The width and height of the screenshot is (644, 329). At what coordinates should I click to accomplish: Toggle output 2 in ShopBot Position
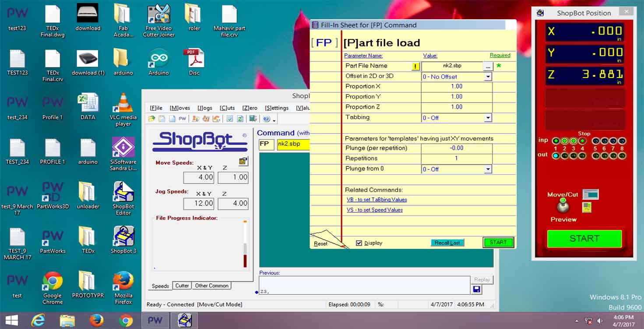pos(565,156)
